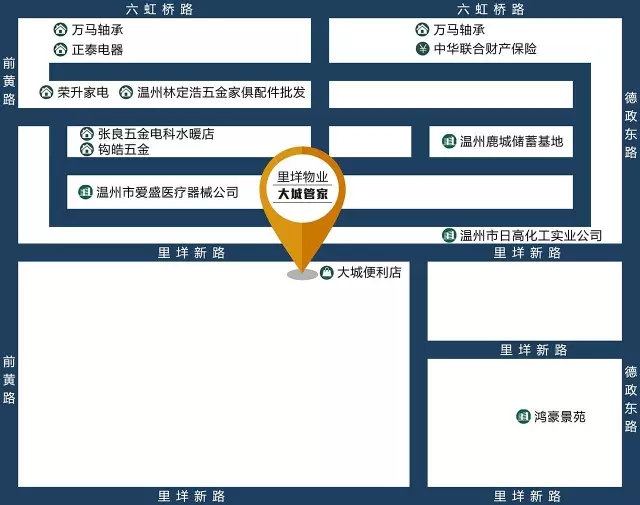Select the house icon beside 荣升家电
This screenshot has width=640, height=505.
(x=46, y=92)
